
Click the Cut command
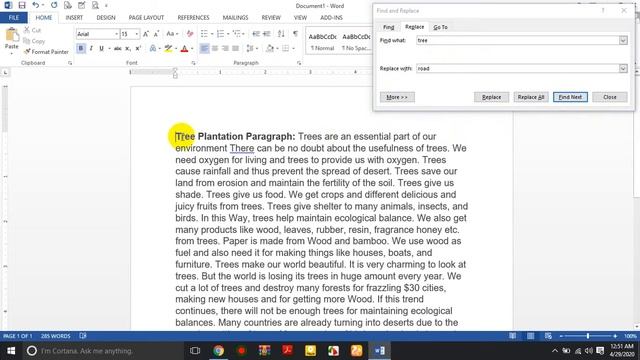click(32, 30)
